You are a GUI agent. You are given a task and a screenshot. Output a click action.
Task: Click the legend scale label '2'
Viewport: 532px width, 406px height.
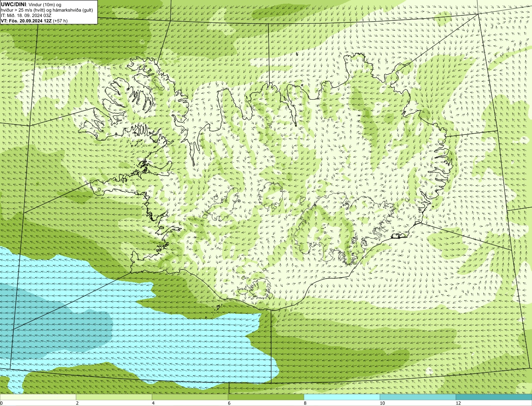(x=77, y=403)
